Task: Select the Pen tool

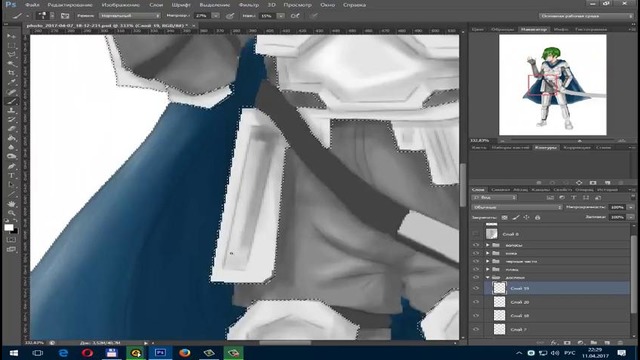Action: 11,166
